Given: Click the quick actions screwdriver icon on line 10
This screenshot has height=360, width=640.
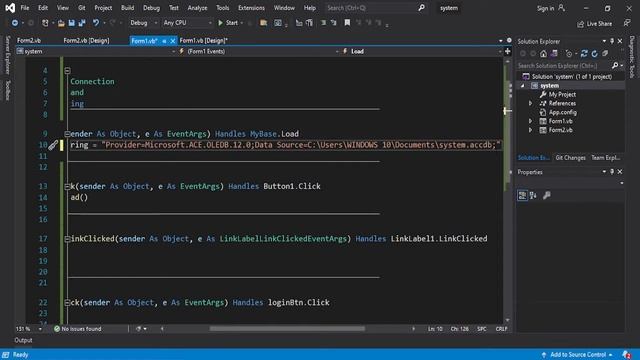Looking at the screenshot, I should pyautogui.click(x=53, y=145).
